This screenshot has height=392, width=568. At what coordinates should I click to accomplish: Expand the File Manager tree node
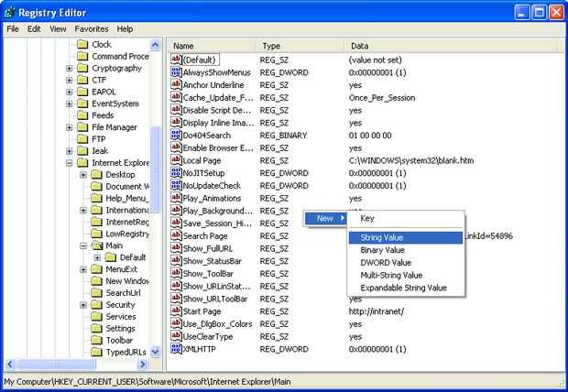(x=70, y=127)
